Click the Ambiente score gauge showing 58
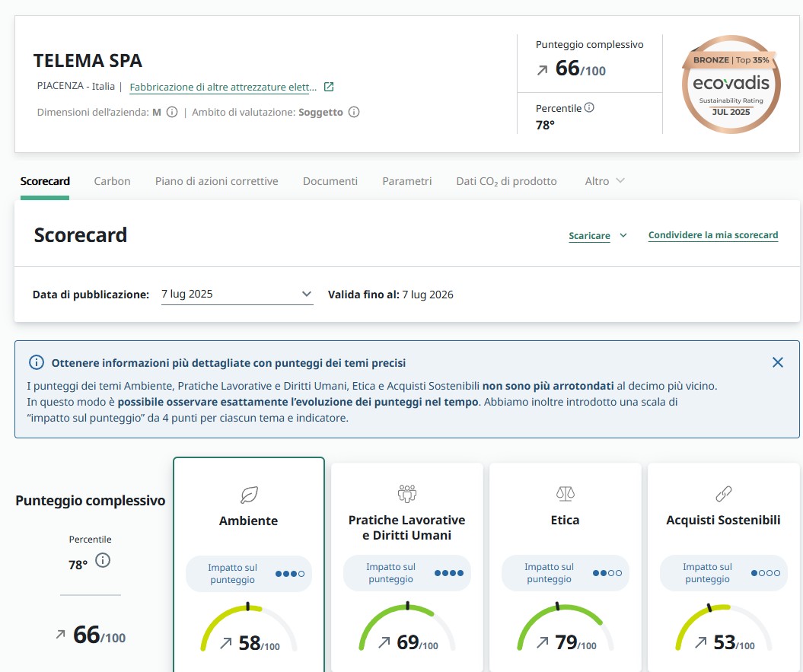The height and width of the screenshot is (672, 803). tap(249, 630)
